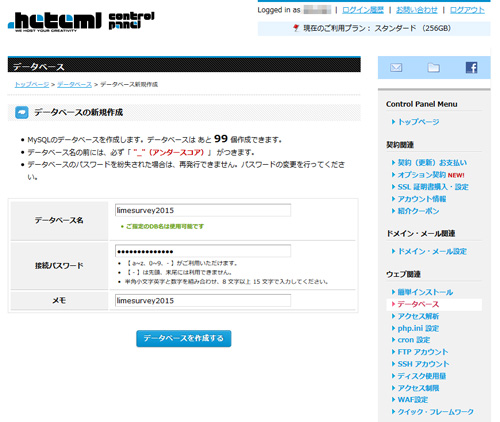500x422 pixels.
Task: Click the メモ input field
Action: (x=203, y=301)
